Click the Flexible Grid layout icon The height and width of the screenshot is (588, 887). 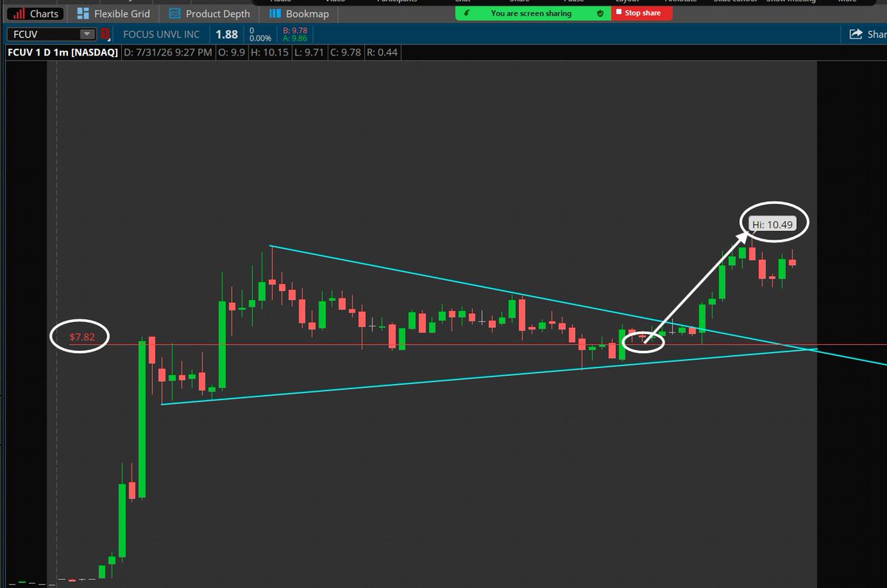tap(83, 13)
